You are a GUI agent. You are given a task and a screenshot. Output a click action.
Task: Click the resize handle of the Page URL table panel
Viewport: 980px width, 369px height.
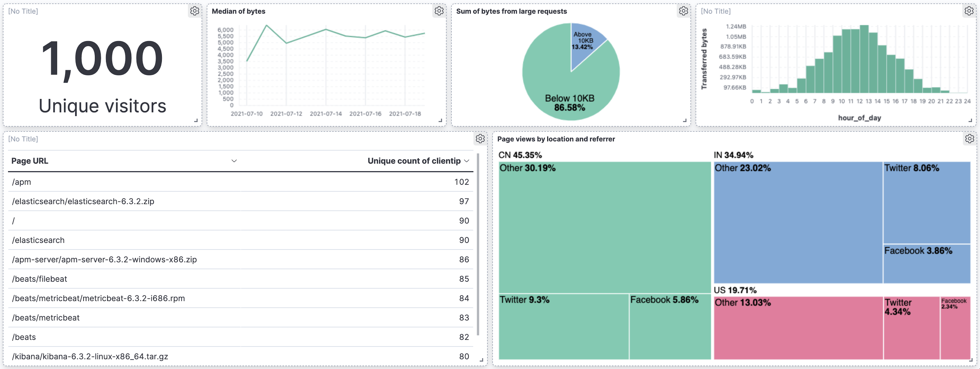click(482, 360)
